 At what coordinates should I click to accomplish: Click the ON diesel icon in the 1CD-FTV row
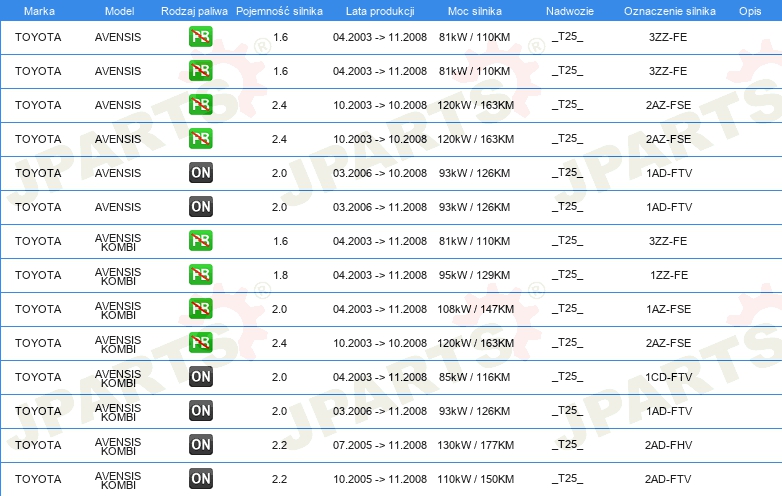click(x=200, y=377)
